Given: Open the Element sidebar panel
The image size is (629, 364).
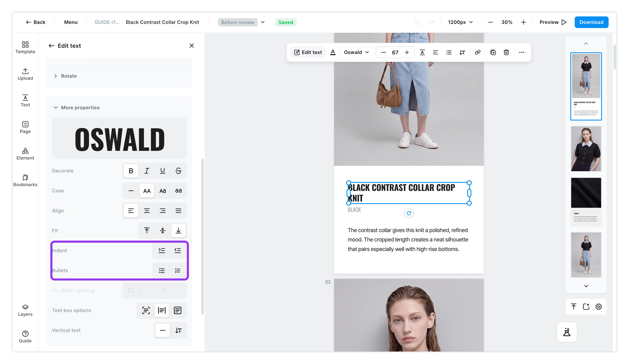Looking at the screenshot, I should (25, 154).
